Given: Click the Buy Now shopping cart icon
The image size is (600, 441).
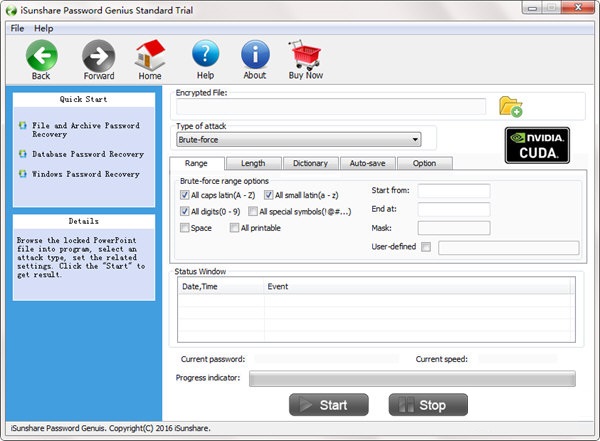Looking at the screenshot, I should pyautogui.click(x=305, y=55).
